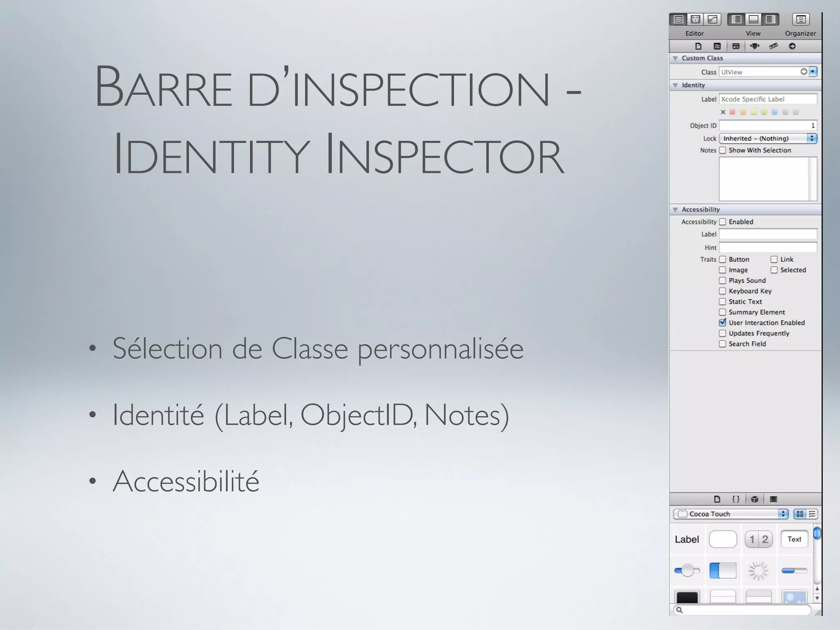Screen dimensions: 840x630
Task: Check the Image trait
Action: tap(722, 270)
